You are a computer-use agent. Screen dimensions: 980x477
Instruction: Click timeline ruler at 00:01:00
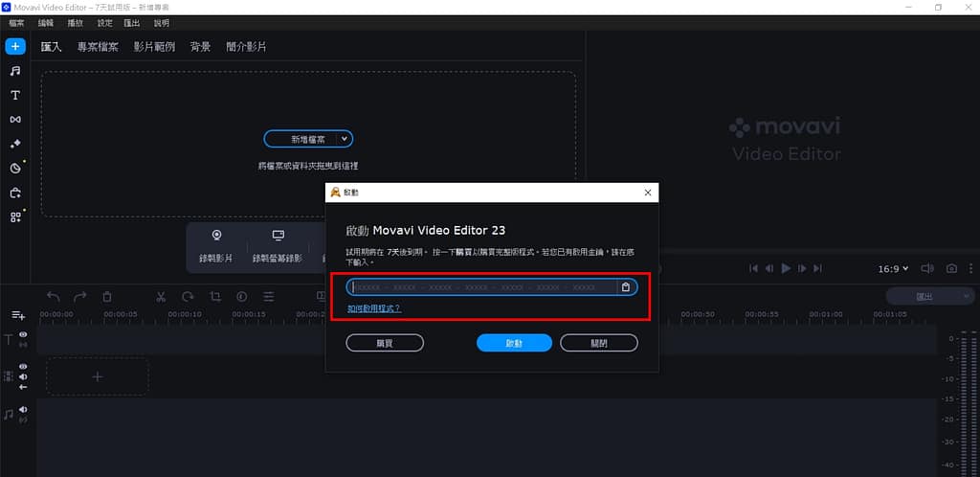(826, 314)
